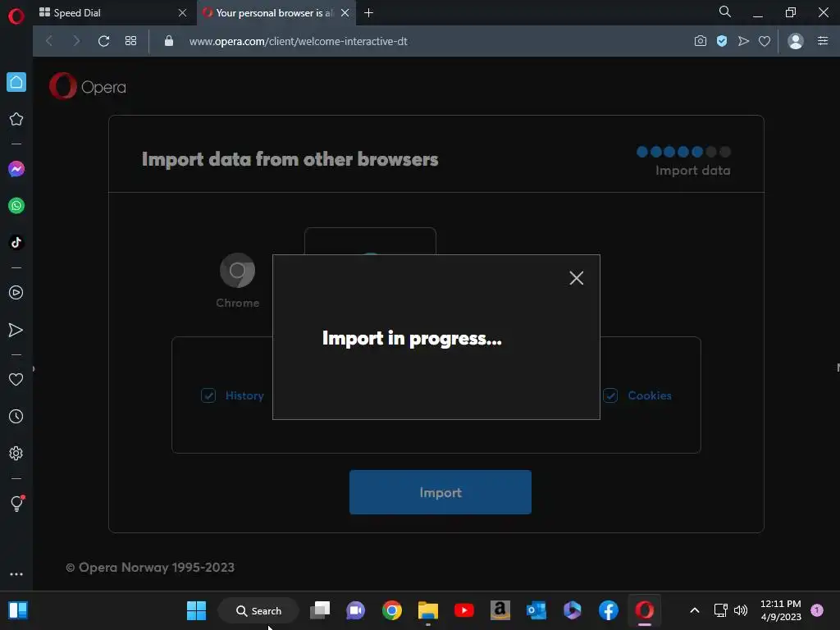Viewport: 840px width, 630px height.
Task: Click the Send to My Flow toolbar icon
Action: 743,41
